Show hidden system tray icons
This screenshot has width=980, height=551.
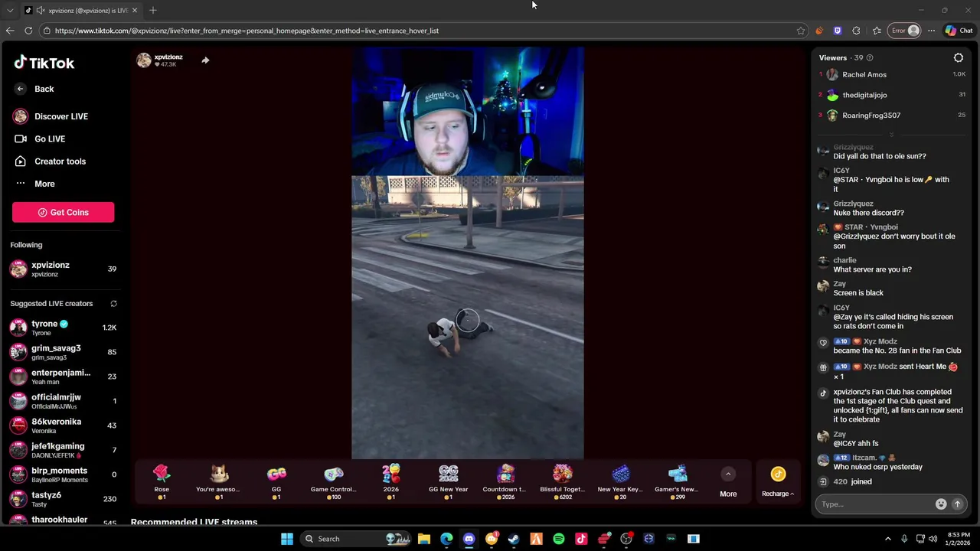(888, 539)
